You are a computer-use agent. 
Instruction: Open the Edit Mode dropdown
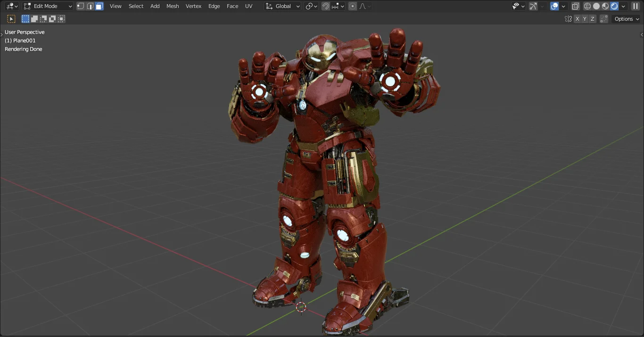coord(47,6)
